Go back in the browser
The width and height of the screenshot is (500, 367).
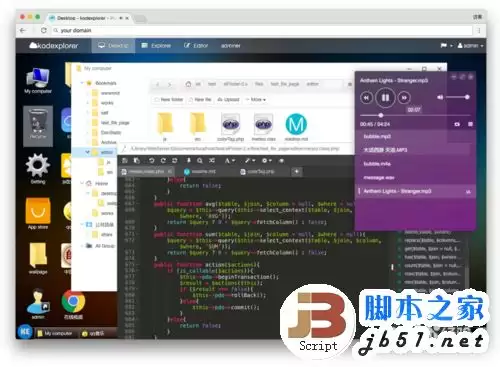[x=23, y=30]
